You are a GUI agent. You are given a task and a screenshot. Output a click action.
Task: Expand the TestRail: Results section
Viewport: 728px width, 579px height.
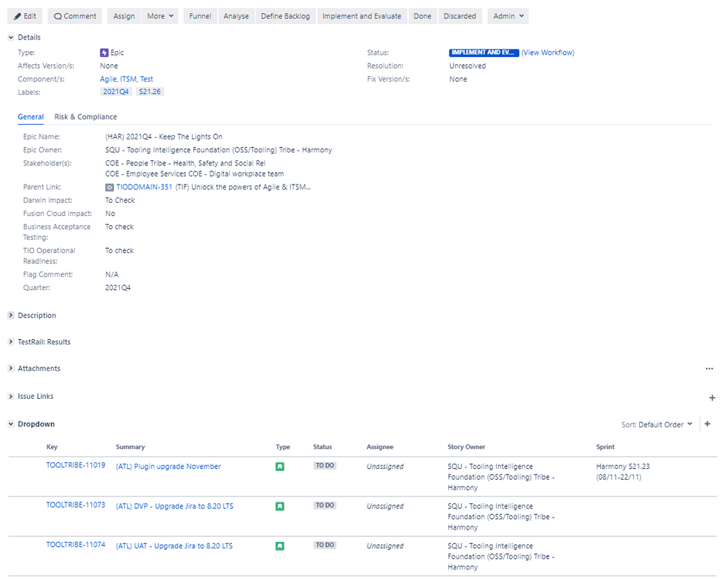pyautogui.click(x=11, y=342)
